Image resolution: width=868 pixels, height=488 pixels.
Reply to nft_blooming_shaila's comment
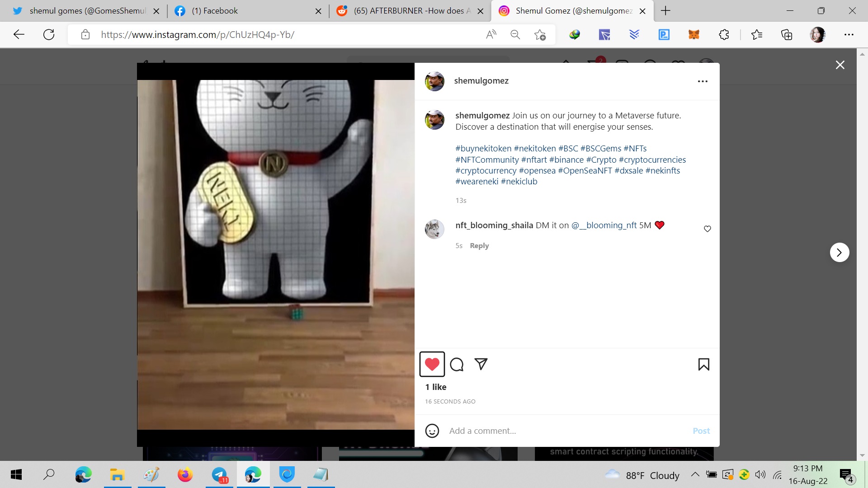tap(479, 246)
